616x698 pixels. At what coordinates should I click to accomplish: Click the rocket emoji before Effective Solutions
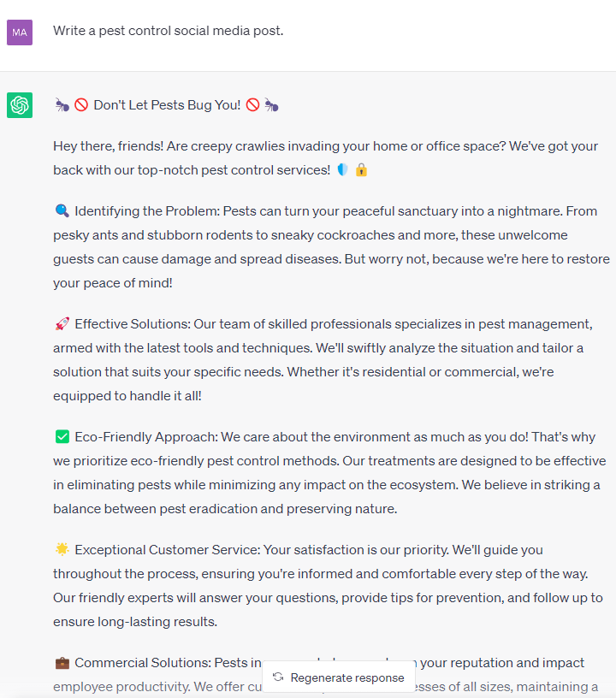click(60, 323)
